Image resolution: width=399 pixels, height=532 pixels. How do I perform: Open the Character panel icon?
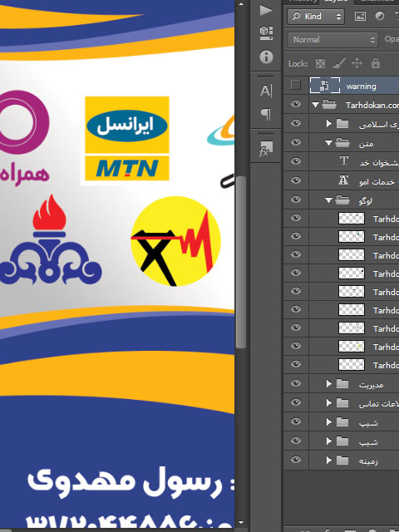click(x=266, y=91)
